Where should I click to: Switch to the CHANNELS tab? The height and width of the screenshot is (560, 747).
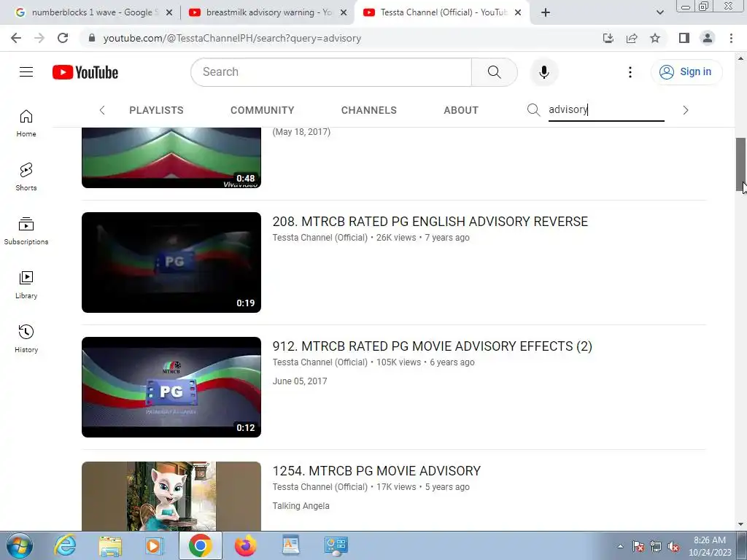[368, 111]
